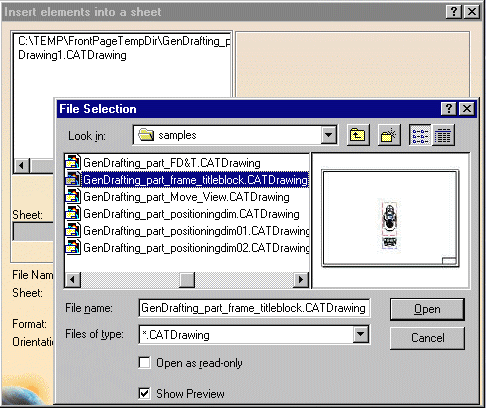The image size is (486, 408).
Task: Click the file list horizontal scrollbar thumb
Action: coord(187,279)
